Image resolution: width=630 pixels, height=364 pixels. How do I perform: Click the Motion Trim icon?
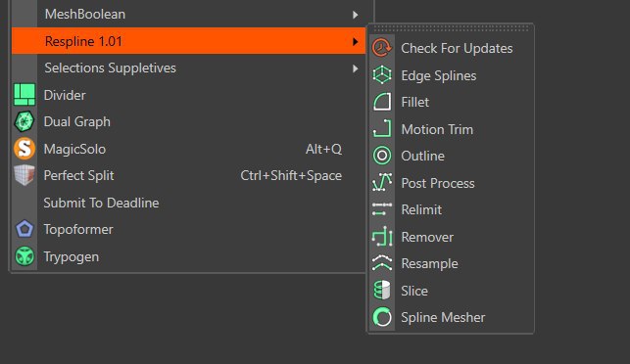(382, 129)
